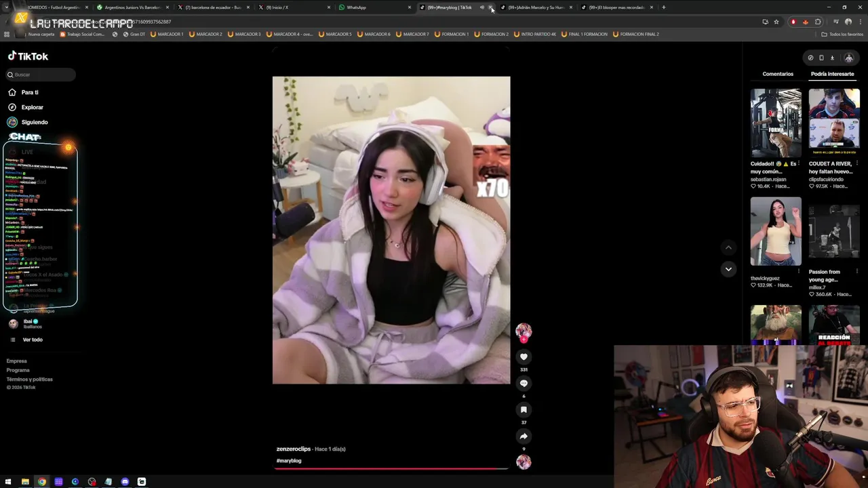This screenshot has height=488, width=868.
Task: Go to next video down chevron
Action: point(728,269)
